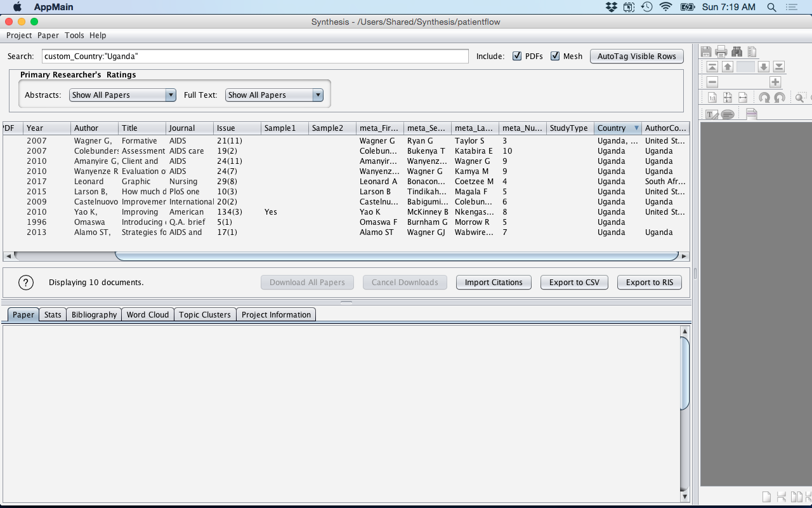Set PDF view to actual size 1:1

pyautogui.click(x=712, y=98)
